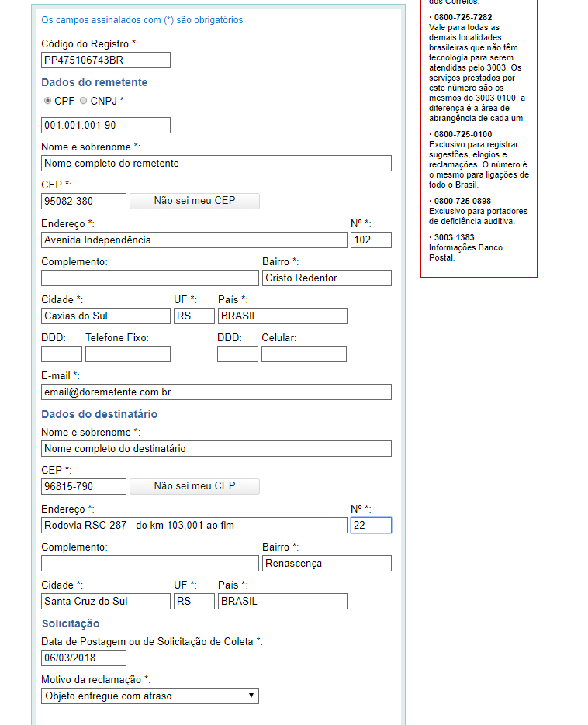This screenshot has width=588, height=725.
Task: Click phone number 0800 725 0898
Action: 462,201
